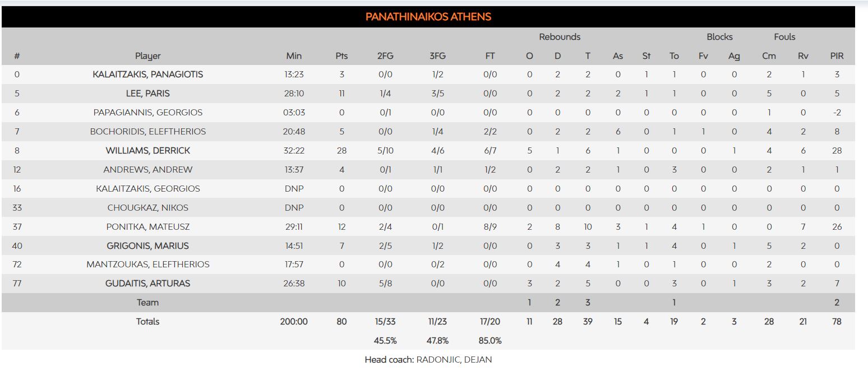The image size is (868, 371).
Task: Click head coach Radonjic, Dejan name
Action: pos(454,360)
